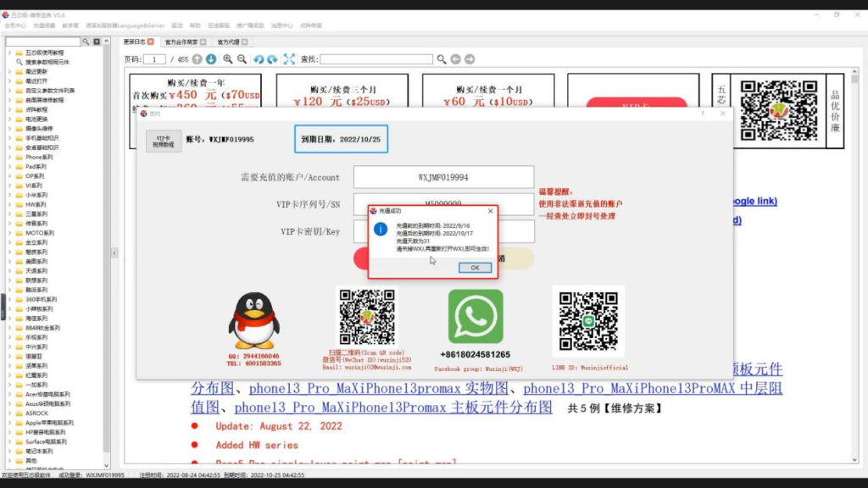This screenshot has width=868, height=488.
Task: Click the Account input field showing WXJMF019994
Action: tap(443, 178)
